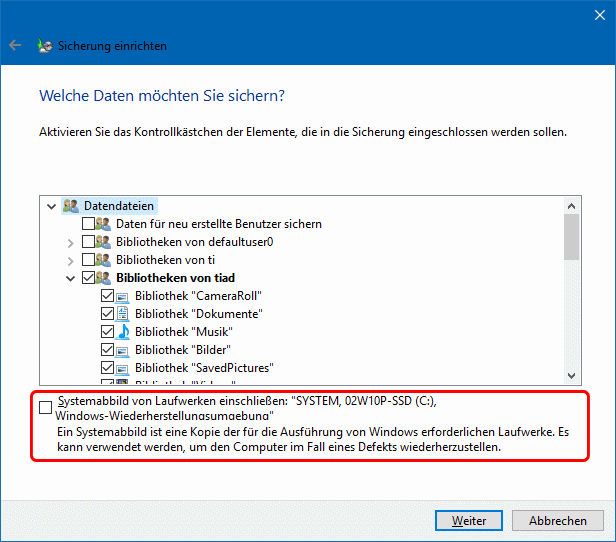This screenshot has width=616, height=542.
Task: Select the Bibliothek "Dokumente" tree item
Action: tap(198, 314)
